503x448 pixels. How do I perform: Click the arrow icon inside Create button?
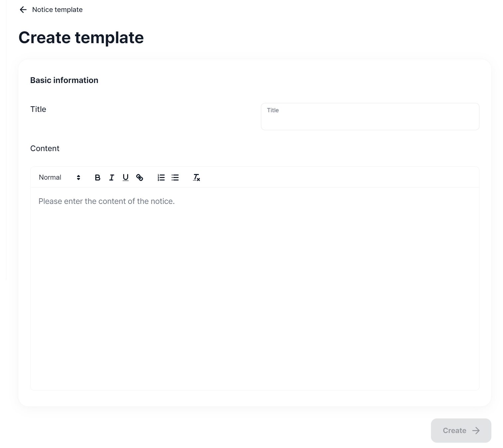[x=476, y=430]
